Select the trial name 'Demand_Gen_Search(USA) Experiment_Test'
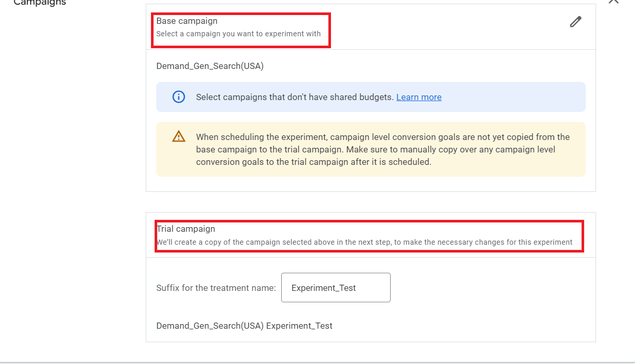Screen dimensions: 635x364 pos(244,326)
